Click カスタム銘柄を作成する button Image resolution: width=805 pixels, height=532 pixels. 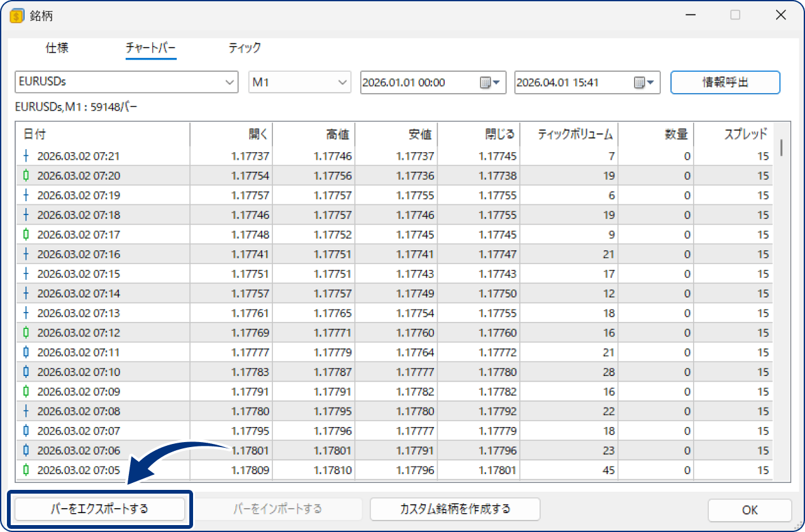tap(455, 509)
